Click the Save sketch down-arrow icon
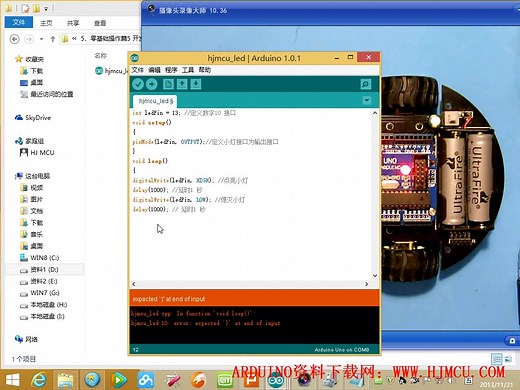Viewport: 520px width, 390px height. 196,84
